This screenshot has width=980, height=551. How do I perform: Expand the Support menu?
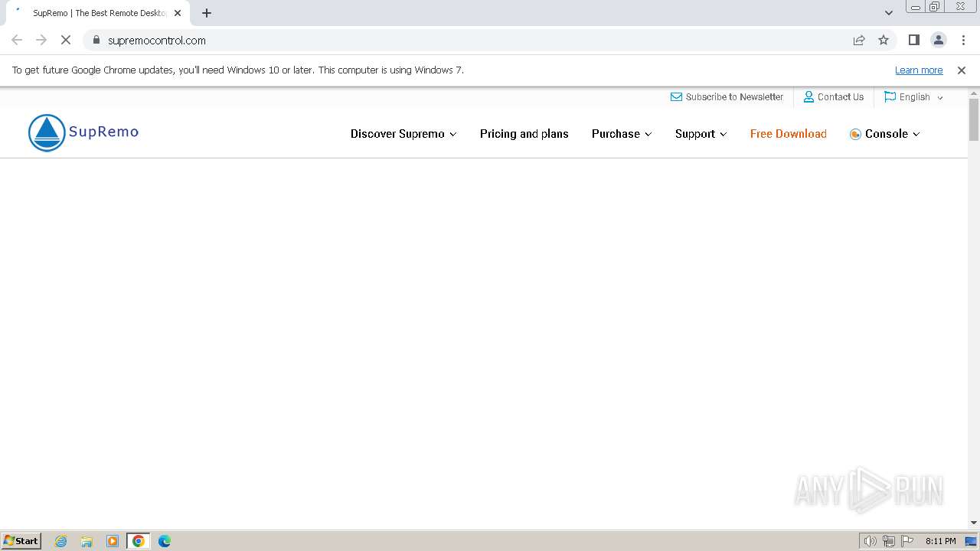tap(701, 134)
